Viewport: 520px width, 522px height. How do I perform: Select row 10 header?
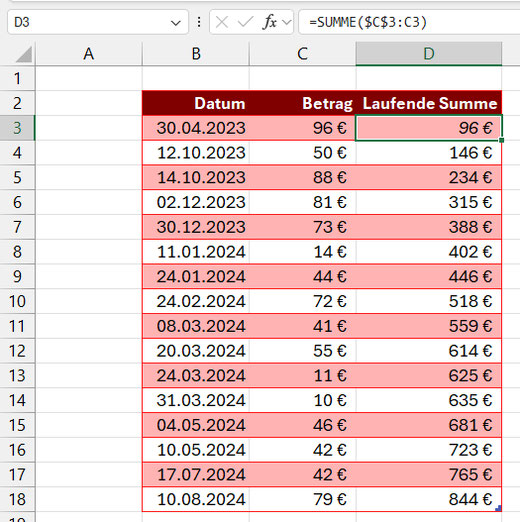point(17,301)
